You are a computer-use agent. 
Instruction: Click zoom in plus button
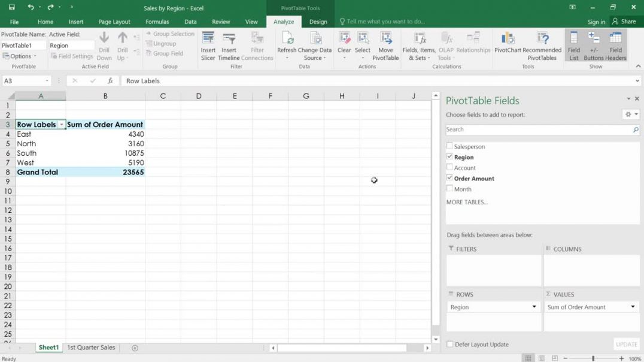621,359
